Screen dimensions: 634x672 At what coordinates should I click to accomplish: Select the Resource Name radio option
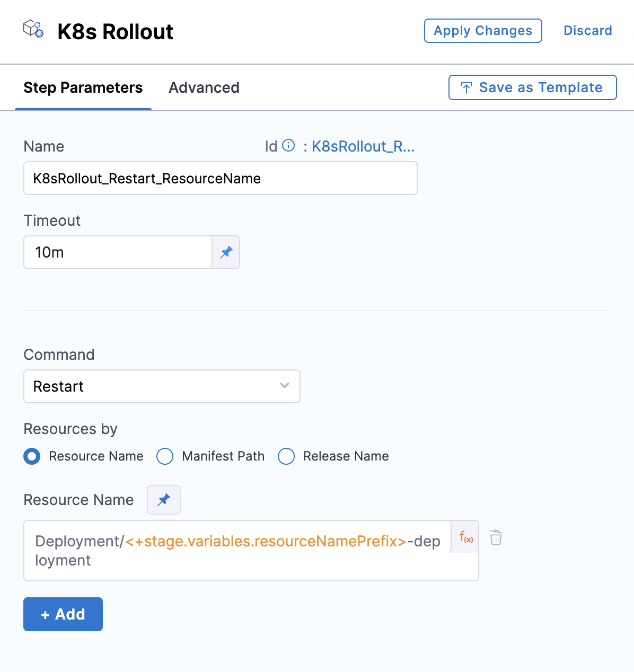point(32,456)
